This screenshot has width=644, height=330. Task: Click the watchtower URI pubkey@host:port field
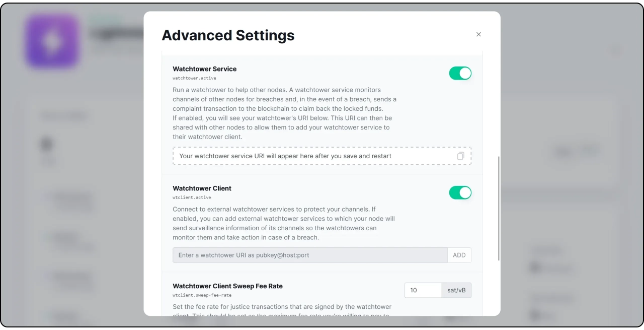tap(310, 255)
